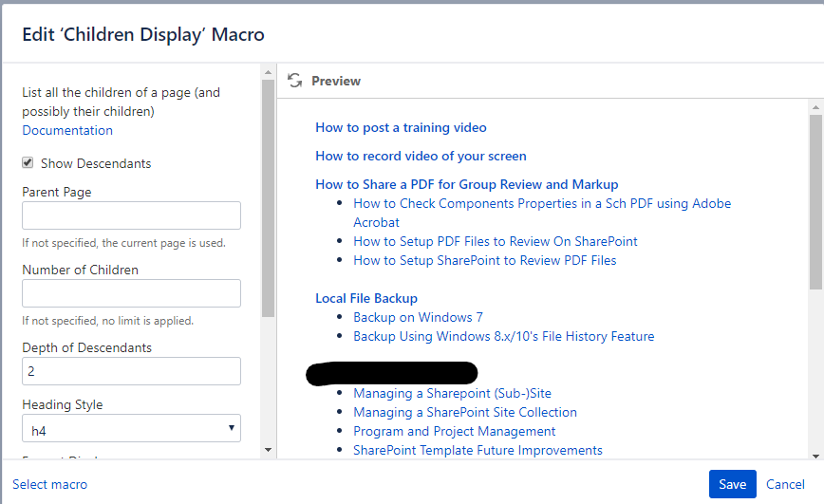Click the Preview refresh icon
Screen dimensions: 824x504
pyautogui.click(x=295, y=81)
